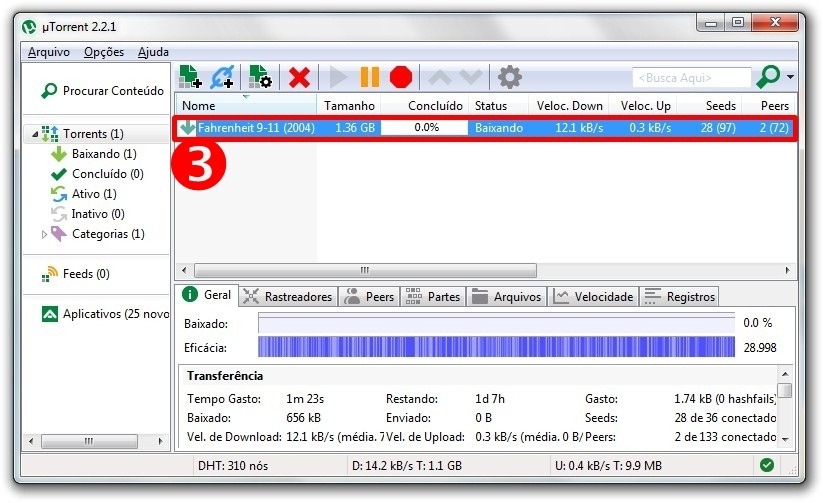Open Preferences via gear icon
This screenshot has height=503, width=823.
tap(510, 78)
